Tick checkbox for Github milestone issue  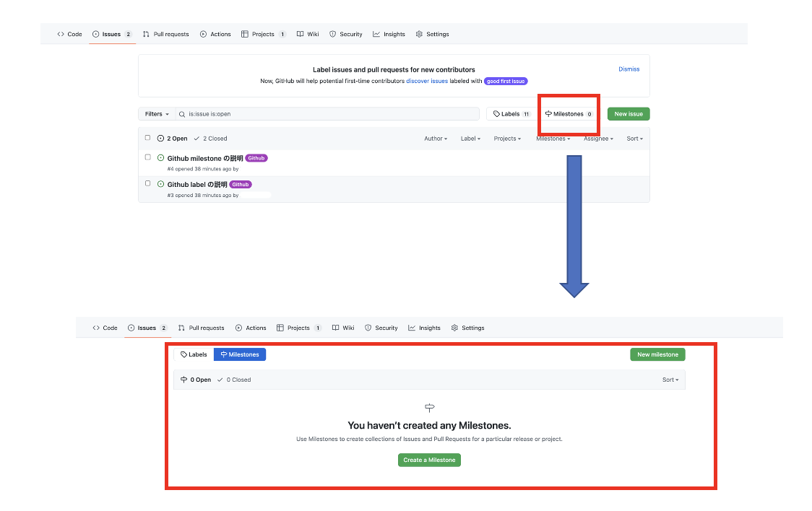(x=148, y=157)
